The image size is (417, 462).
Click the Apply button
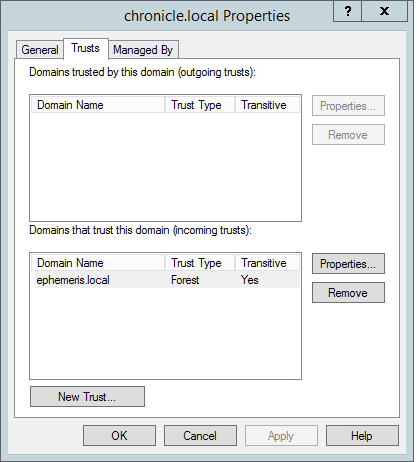[281, 435]
